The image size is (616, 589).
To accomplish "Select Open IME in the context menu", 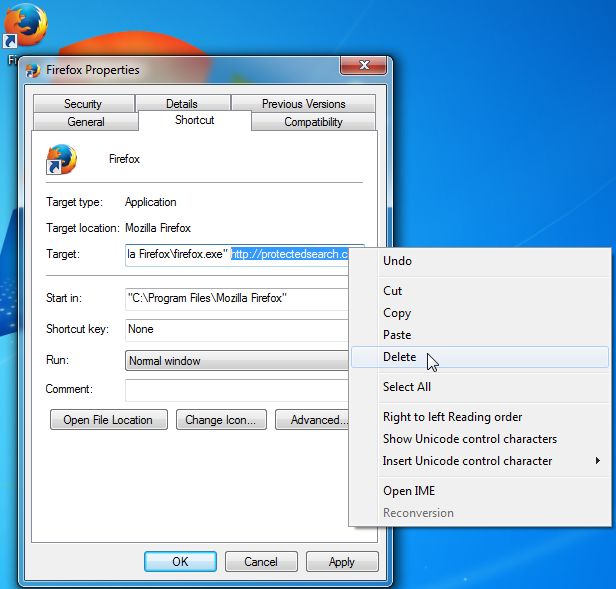I will (x=480, y=491).
